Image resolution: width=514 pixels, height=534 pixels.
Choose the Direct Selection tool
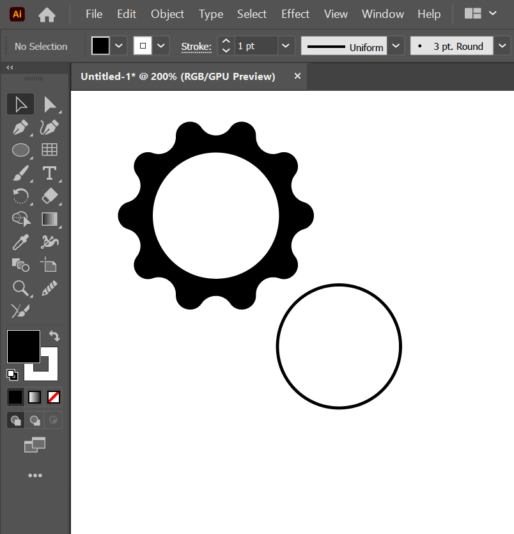50,104
